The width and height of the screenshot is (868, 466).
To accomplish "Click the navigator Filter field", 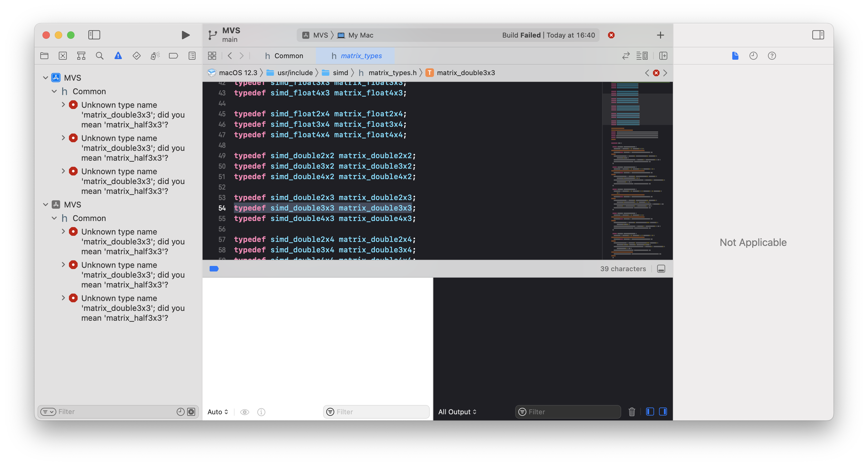I will coord(115,412).
